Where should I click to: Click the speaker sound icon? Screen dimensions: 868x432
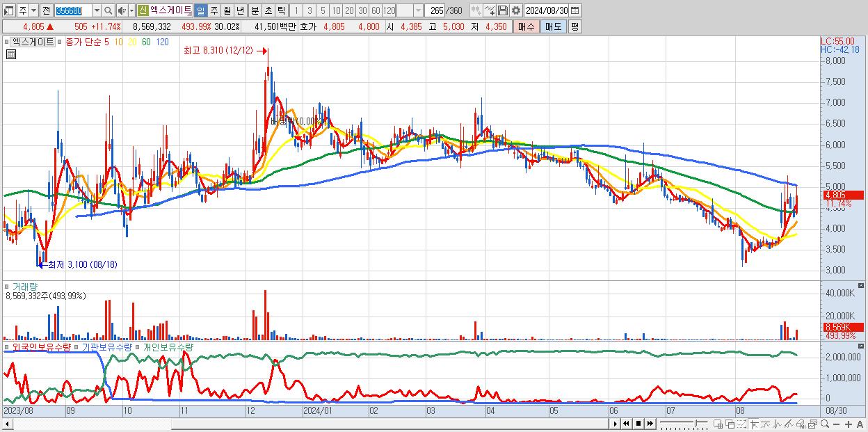click(122, 10)
